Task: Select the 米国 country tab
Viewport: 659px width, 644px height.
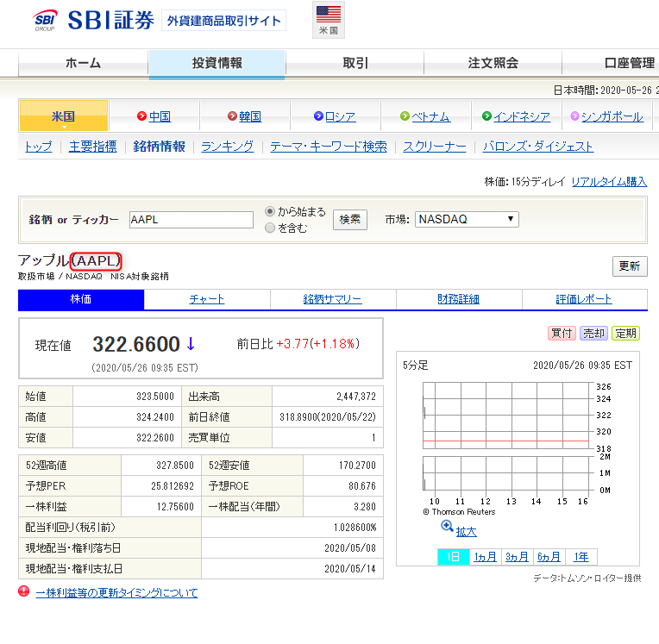Action: click(64, 116)
